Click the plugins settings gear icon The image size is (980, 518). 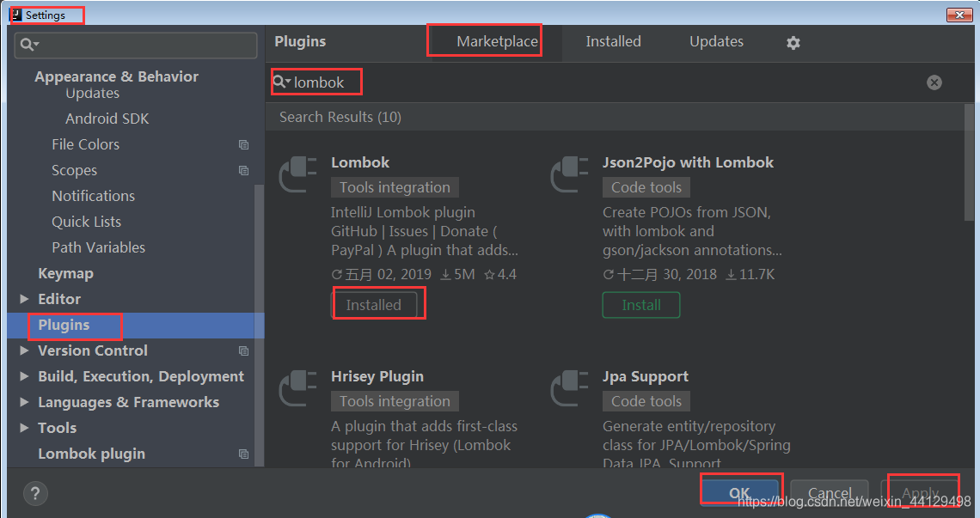coord(793,42)
